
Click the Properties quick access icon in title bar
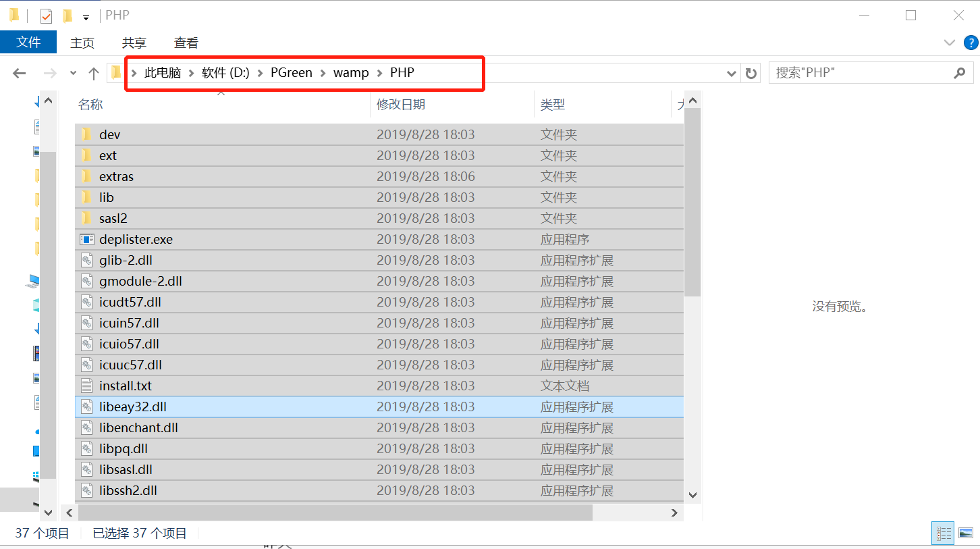[x=46, y=16]
